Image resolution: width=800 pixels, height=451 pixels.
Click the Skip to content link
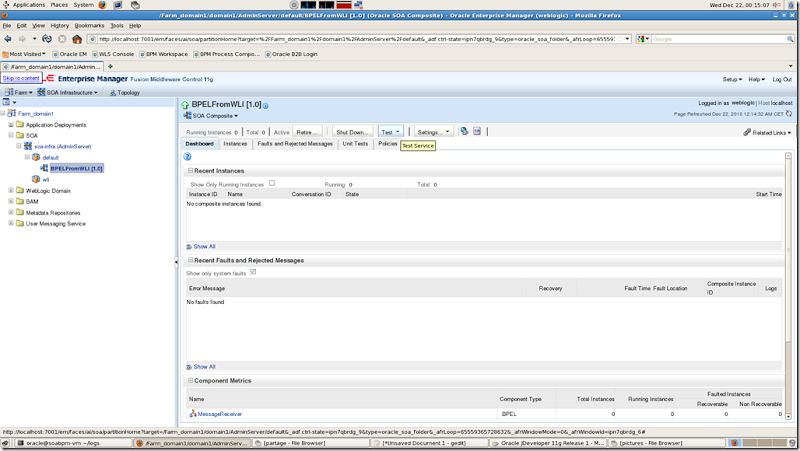coord(21,78)
